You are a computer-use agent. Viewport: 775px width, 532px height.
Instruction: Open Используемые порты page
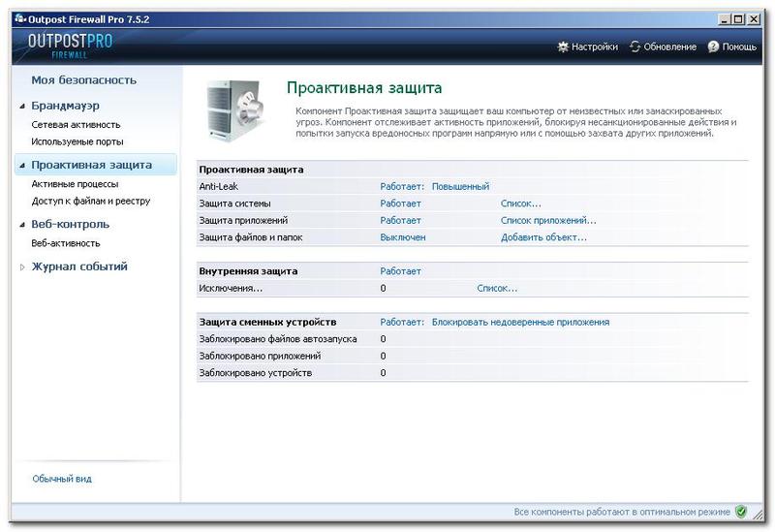pyautogui.click(x=77, y=141)
